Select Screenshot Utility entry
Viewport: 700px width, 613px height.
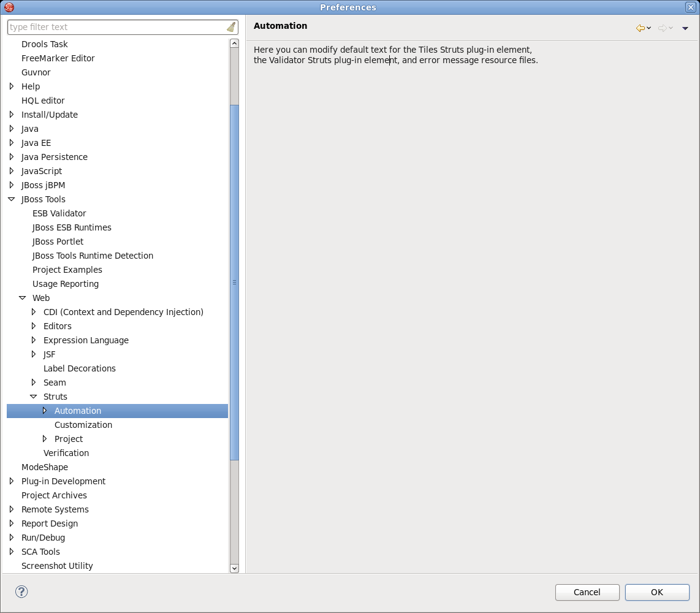click(x=57, y=566)
